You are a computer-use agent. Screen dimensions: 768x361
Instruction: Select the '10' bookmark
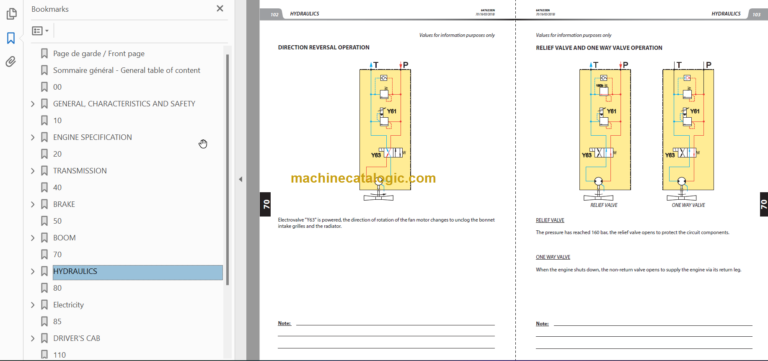pyautogui.click(x=57, y=120)
